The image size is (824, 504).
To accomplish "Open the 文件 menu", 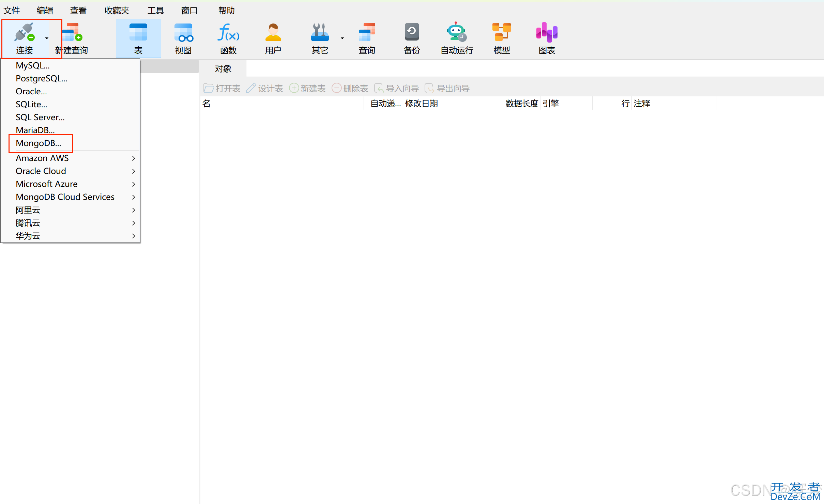I will pyautogui.click(x=12, y=11).
